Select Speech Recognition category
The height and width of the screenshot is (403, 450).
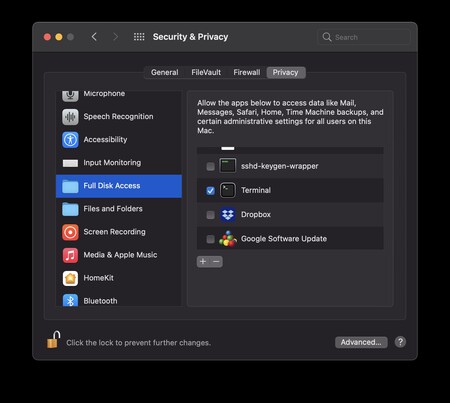(119, 116)
